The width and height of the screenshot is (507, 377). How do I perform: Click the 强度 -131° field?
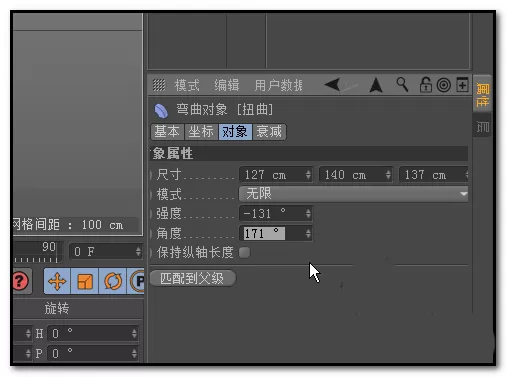click(x=276, y=213)
